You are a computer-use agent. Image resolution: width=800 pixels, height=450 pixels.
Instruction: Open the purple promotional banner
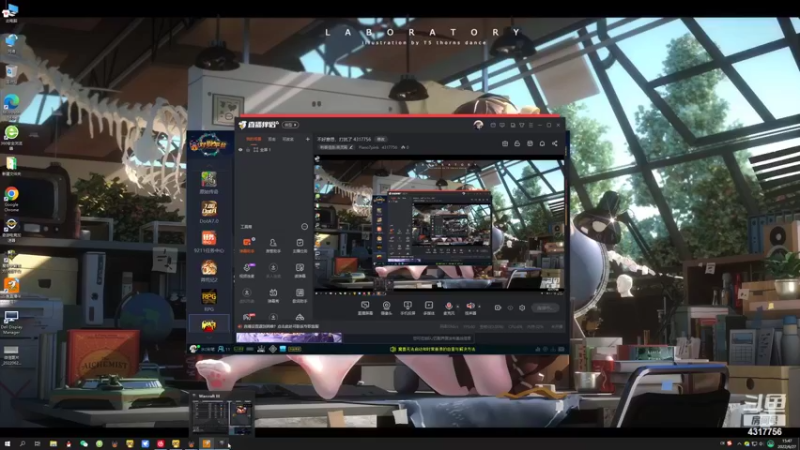pyautogui.click(x=289, y=337)
